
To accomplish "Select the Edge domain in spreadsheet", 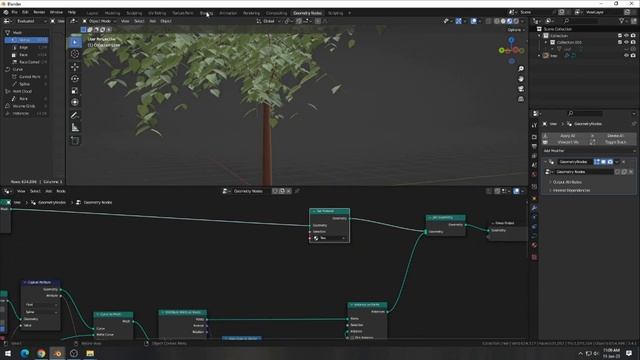I will (x=26, y=47).
